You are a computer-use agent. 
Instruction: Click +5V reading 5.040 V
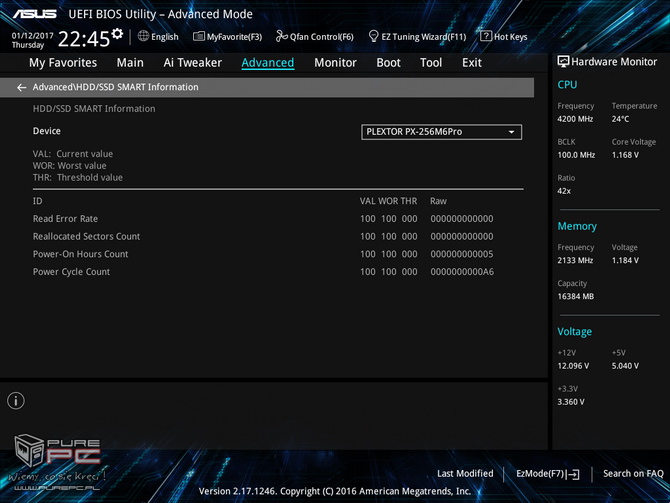(625, 366)
